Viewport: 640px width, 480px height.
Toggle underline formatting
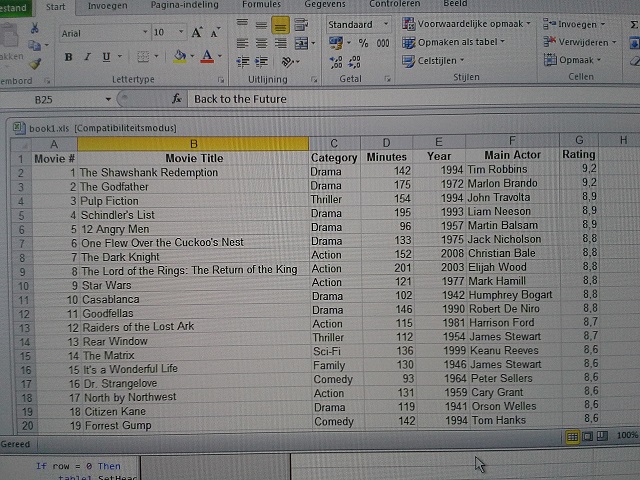click(106, 57)
